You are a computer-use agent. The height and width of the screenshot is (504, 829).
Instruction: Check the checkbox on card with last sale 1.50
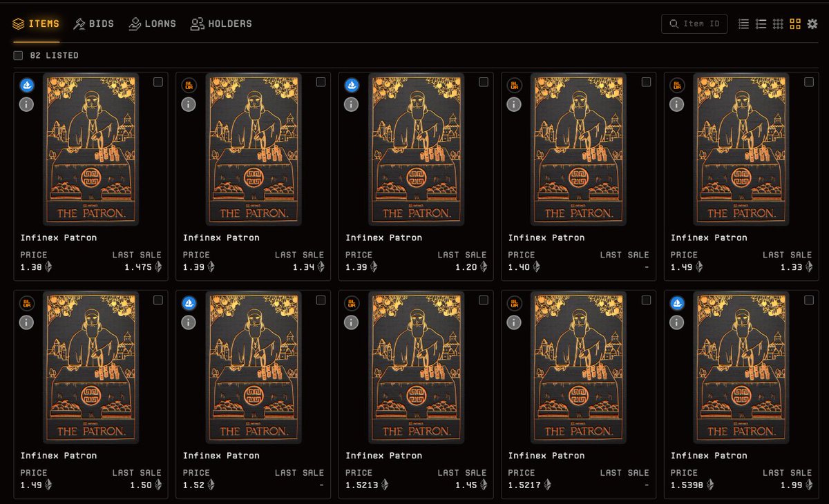click(x=158, y=300)
